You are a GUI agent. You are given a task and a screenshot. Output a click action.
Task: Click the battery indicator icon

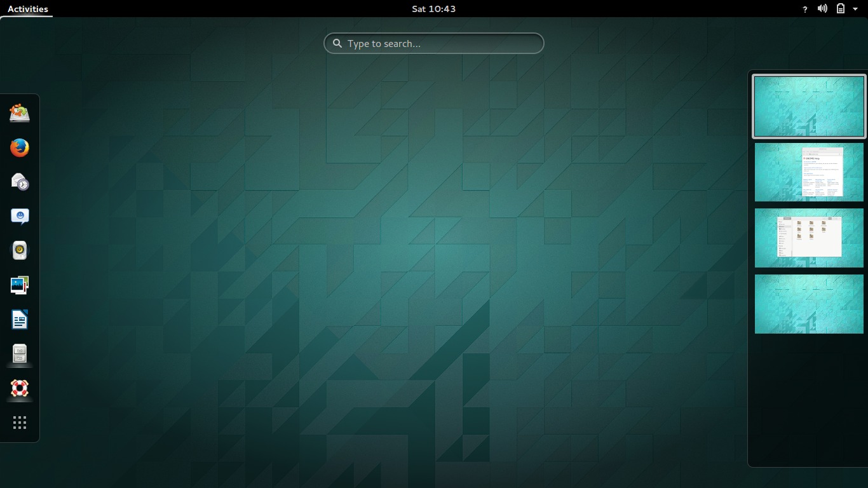840,8
